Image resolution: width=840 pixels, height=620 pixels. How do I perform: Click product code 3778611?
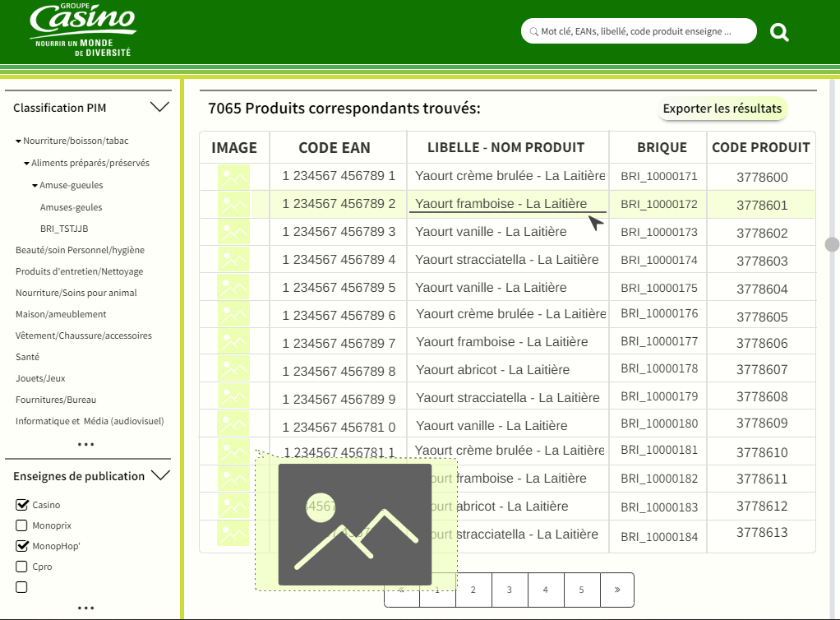[x=762, y=479]
